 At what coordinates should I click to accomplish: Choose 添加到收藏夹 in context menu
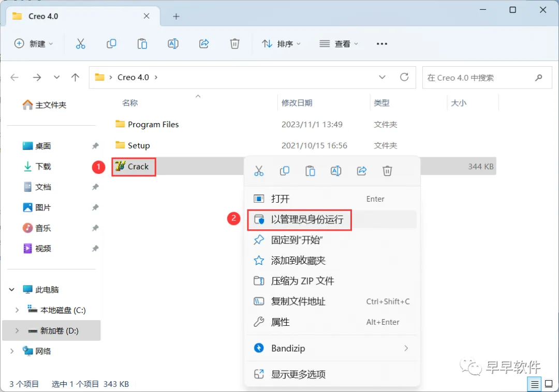click(332, 261)
